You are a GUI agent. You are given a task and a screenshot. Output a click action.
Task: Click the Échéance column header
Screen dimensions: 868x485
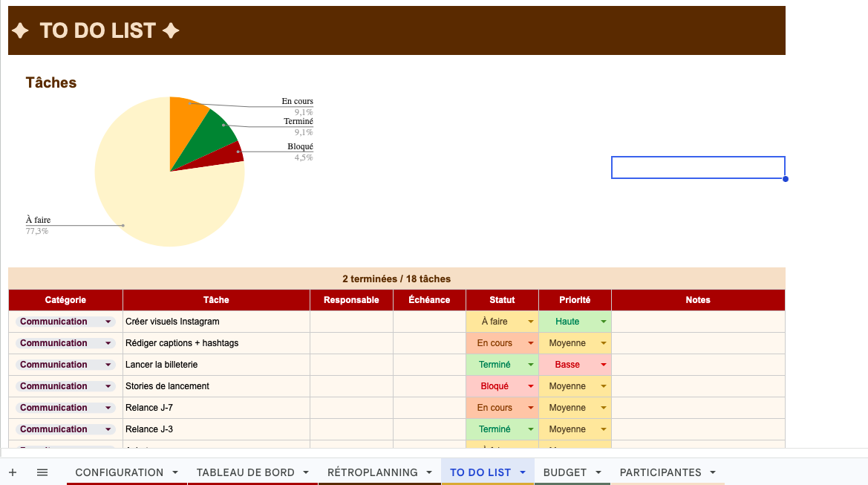429,300
